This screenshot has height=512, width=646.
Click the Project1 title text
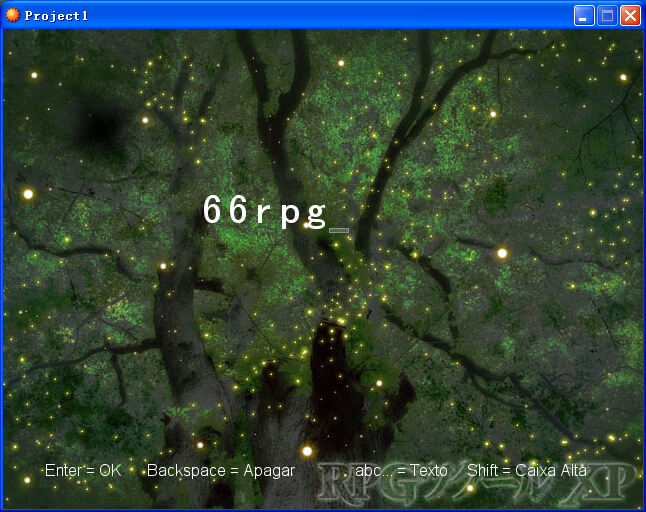[x=56, y=16]
